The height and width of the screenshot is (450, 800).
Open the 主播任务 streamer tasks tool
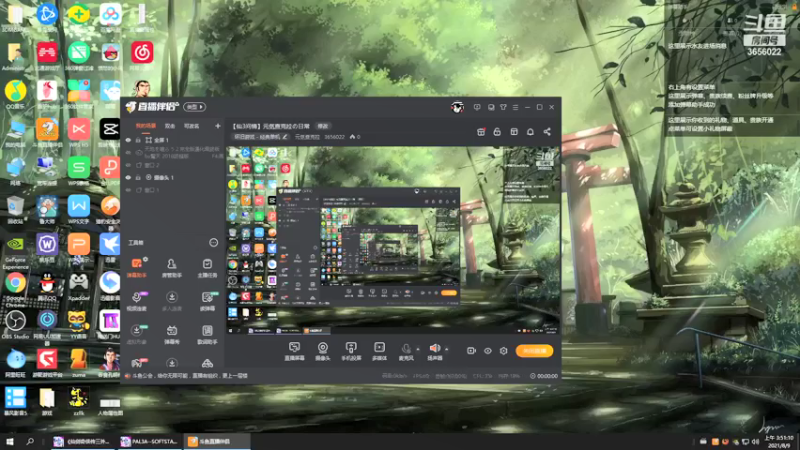pos(207,267)
